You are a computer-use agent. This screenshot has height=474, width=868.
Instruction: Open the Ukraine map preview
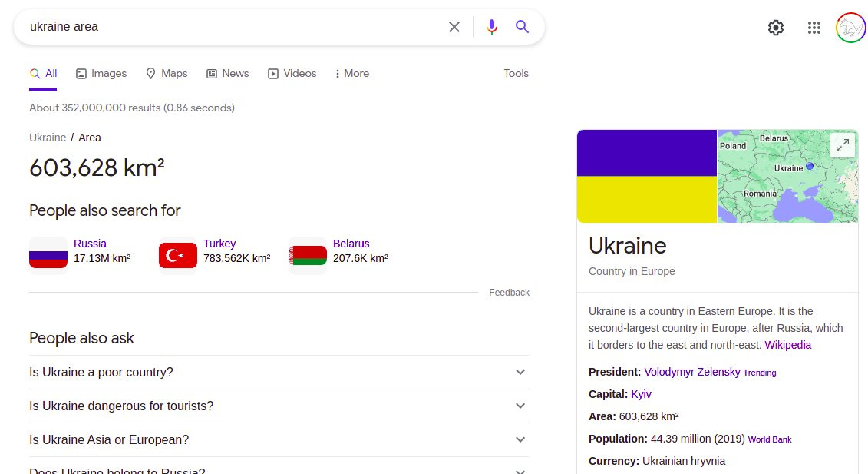[x=787, y=176]
